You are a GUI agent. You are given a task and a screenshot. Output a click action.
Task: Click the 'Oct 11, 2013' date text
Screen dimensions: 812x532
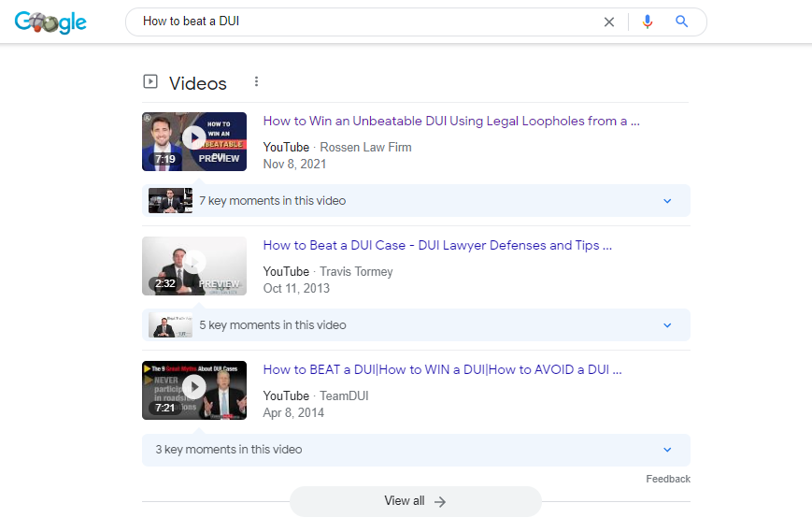[296, 289]
